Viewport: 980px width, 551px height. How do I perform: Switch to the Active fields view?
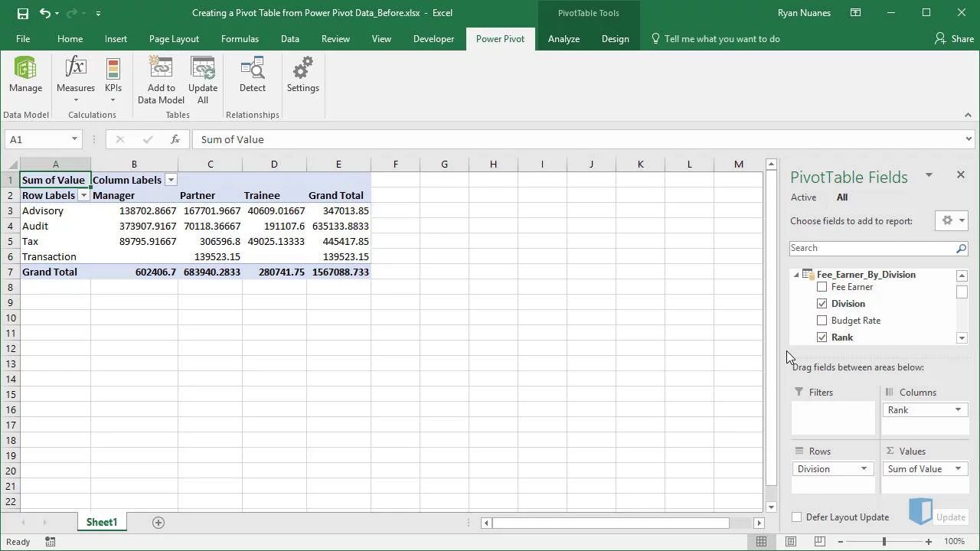coord(803,197)
